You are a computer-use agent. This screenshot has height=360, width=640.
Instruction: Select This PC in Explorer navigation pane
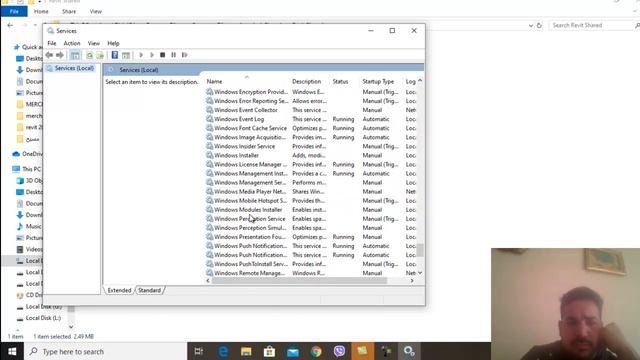(27, 169)
